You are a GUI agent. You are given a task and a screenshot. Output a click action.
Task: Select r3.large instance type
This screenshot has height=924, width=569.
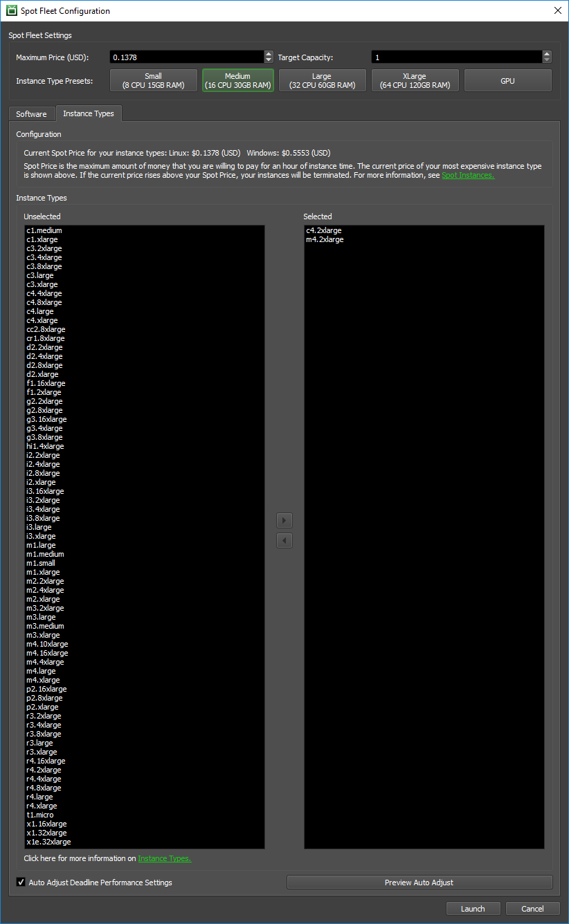pyautogui.click(x=145, y=743)
